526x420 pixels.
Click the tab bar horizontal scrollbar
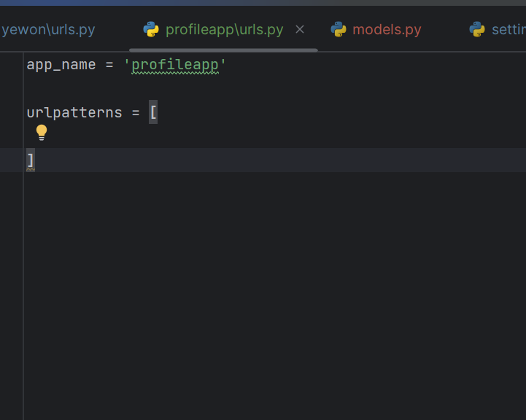[x=223, y=50]
